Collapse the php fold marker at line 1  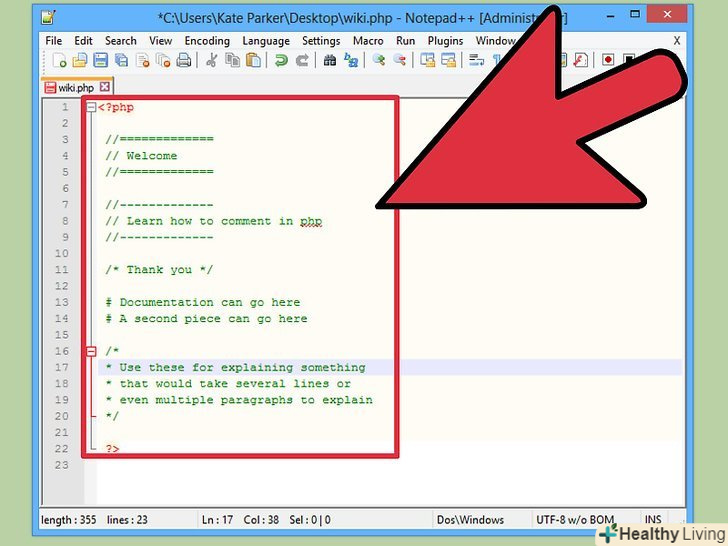click(x=91, y=107)
